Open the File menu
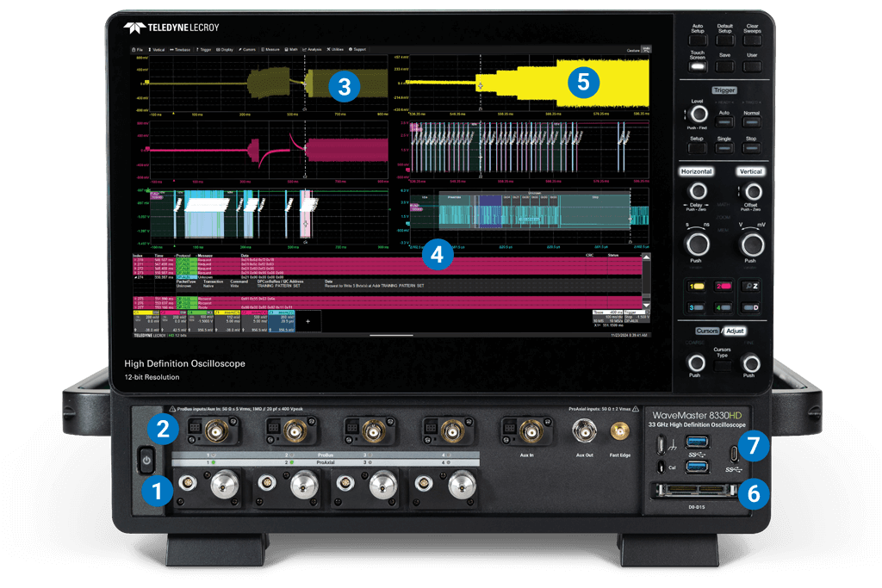The width and height of the screenshot is (882, 588). (132, 49)
